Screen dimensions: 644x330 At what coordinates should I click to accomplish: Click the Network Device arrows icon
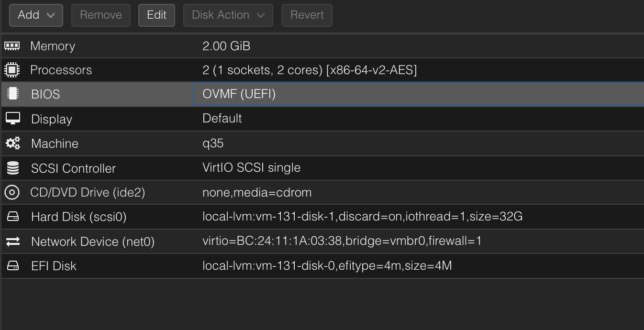click(13, 242)
